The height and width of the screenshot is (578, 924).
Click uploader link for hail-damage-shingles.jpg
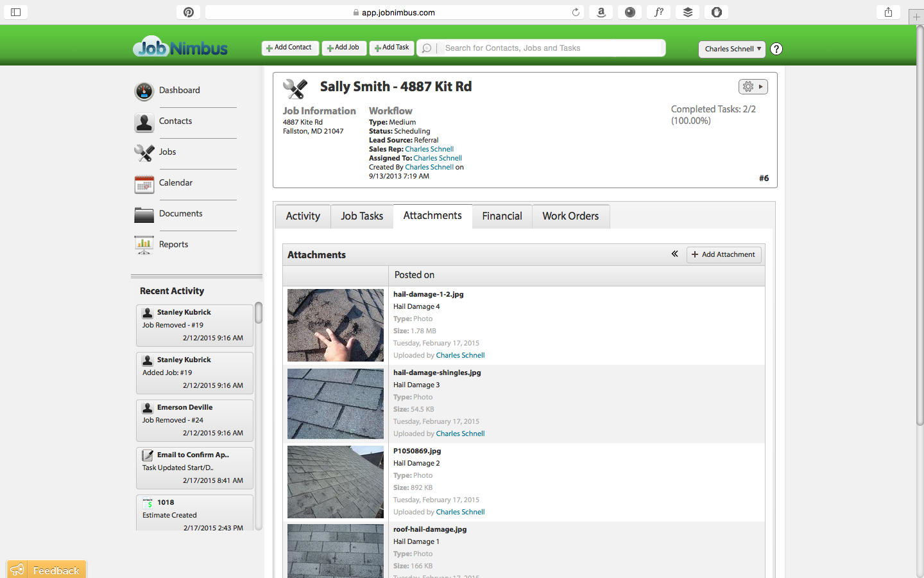tap(461, 433)
